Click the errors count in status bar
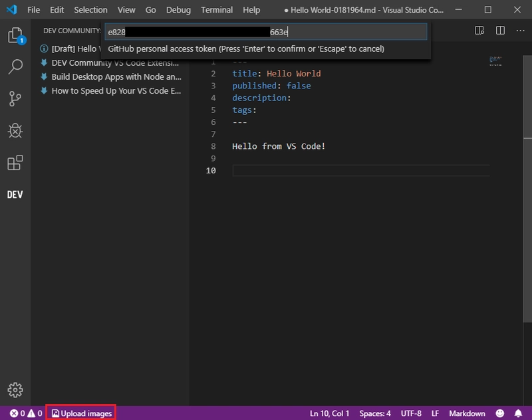This screenshot has height=420, width=532. coord(17,413)
